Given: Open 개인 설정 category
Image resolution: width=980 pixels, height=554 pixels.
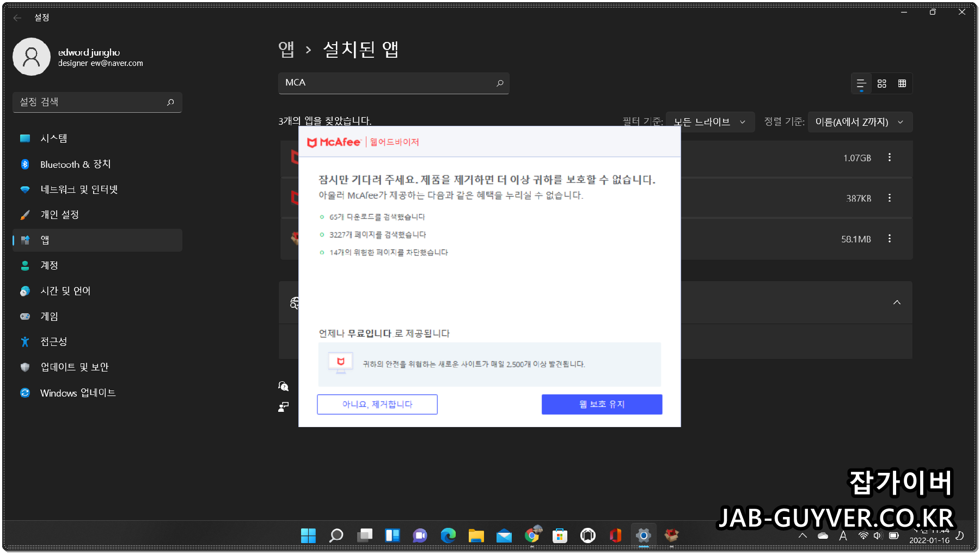Looking at the screenshot, I should [x=97, y=215].
